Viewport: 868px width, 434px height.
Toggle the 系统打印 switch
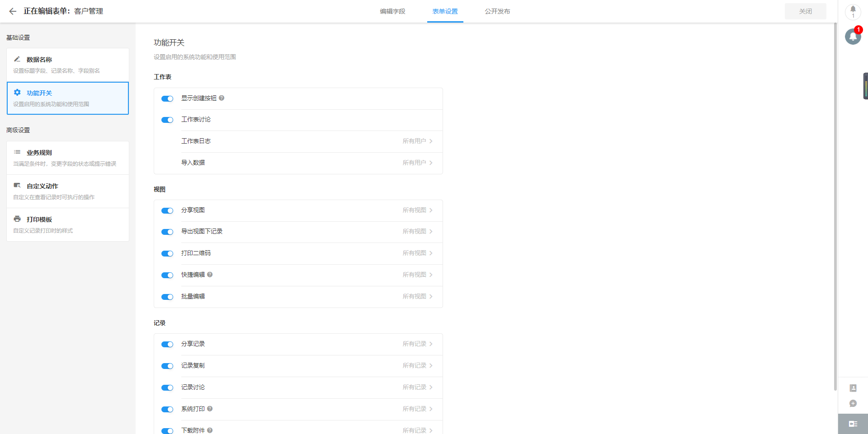(167, 409)
